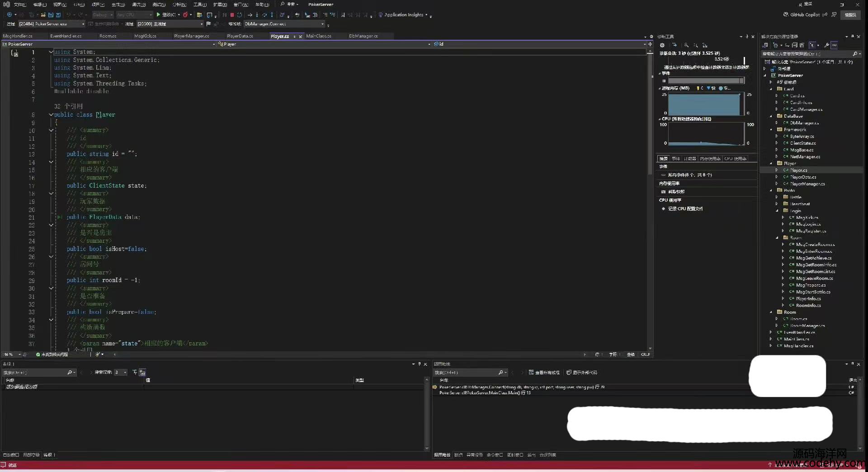
Task: Click the thread flag icon in debug location toolbar
Action: pyautogui.click(x=208, y=24)
